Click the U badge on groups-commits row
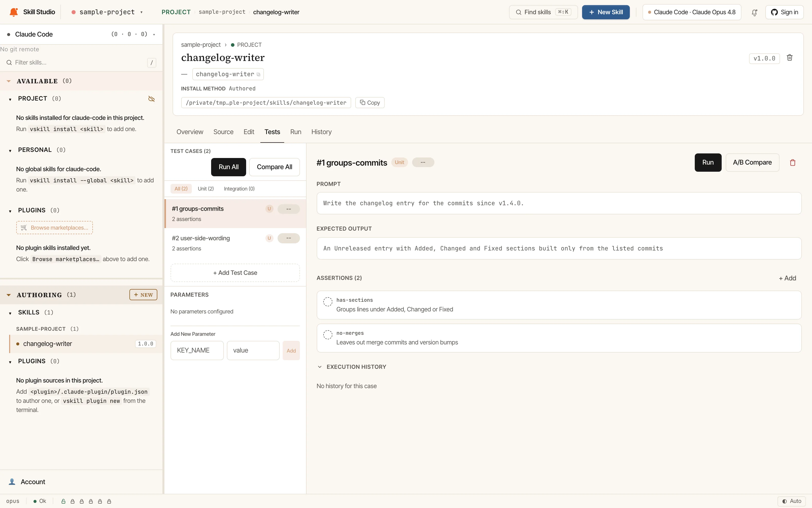This screenshot has height=508, width=812. (x=269, y=209)
